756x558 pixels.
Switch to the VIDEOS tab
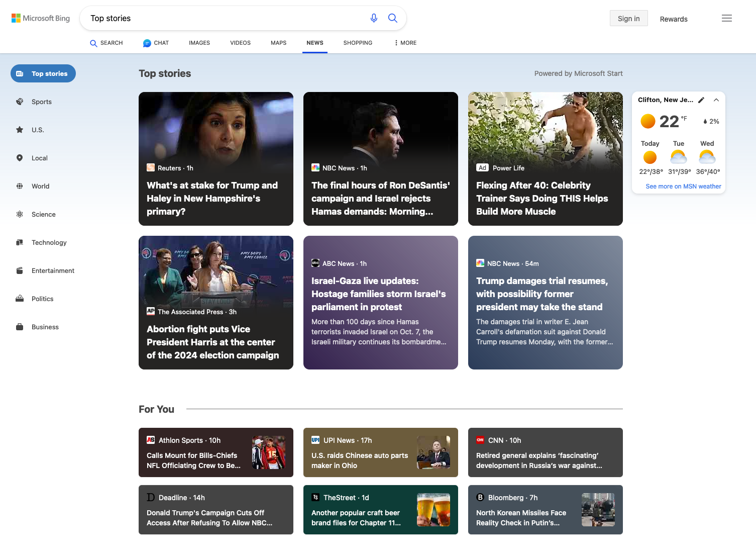(240, 43)
